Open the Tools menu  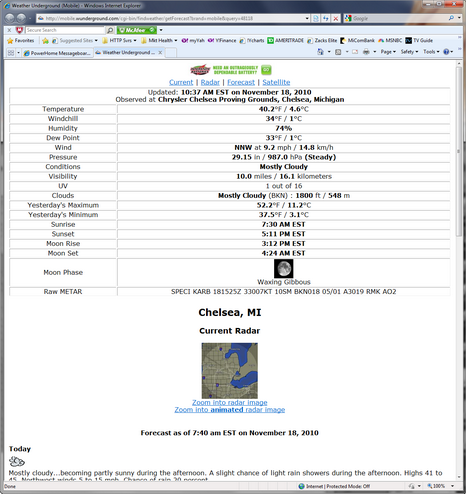tap(431, 52)
